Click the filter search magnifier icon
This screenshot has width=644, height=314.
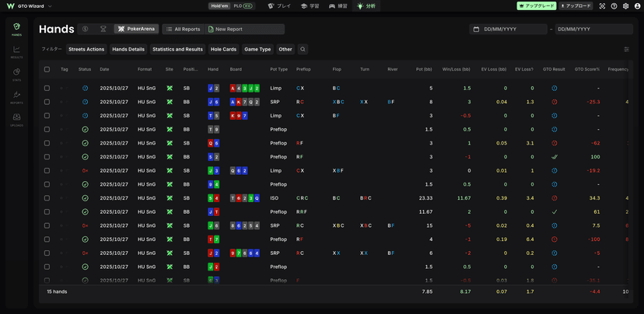[303, 49]
